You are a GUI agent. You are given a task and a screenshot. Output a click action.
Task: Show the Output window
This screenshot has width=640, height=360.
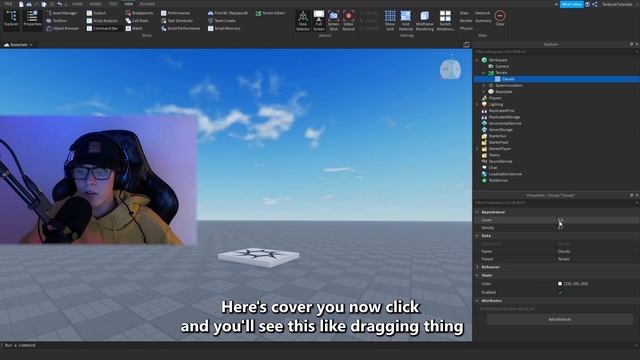click(x=96, y=13)
